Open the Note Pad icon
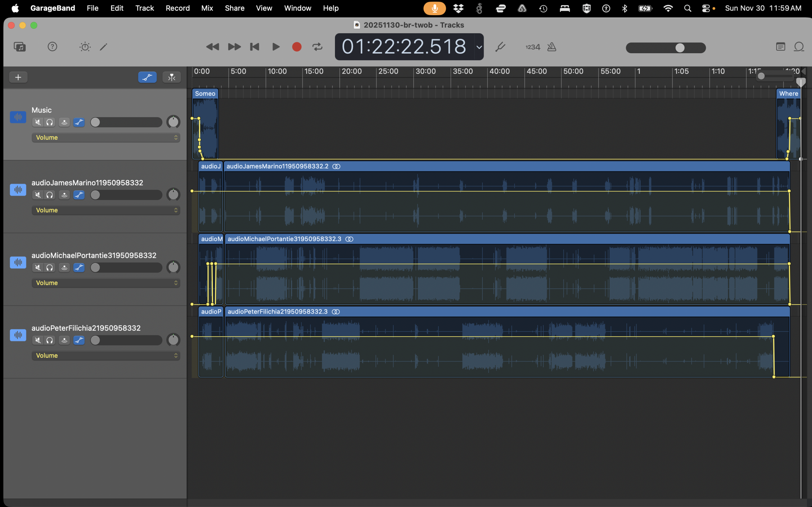Viewport: 812px width, 507px height. pyautogui.click(x=781, y=47)
